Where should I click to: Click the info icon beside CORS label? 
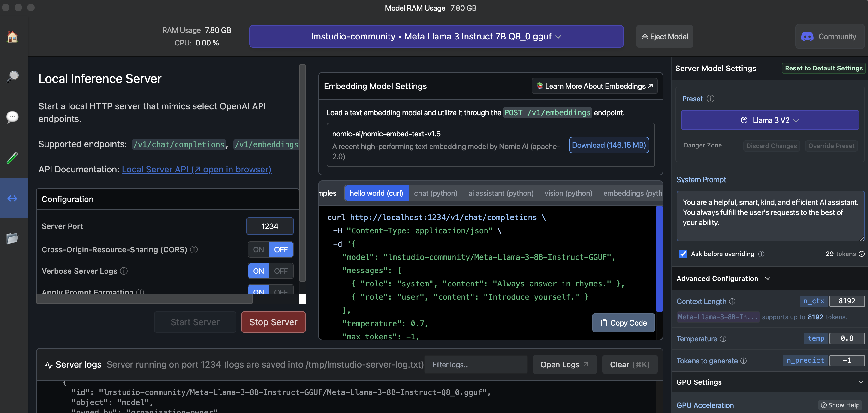[x=194, y=250]
